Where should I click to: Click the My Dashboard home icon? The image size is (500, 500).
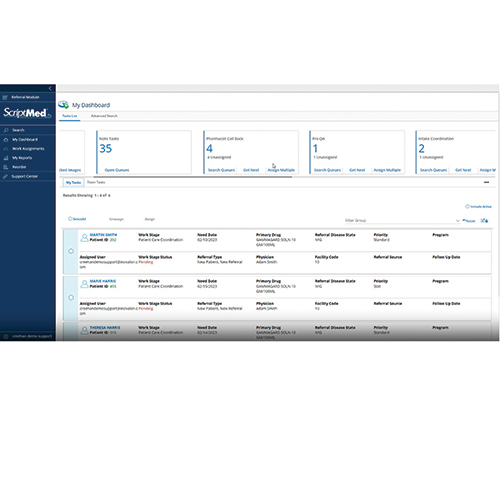[6, 139]
